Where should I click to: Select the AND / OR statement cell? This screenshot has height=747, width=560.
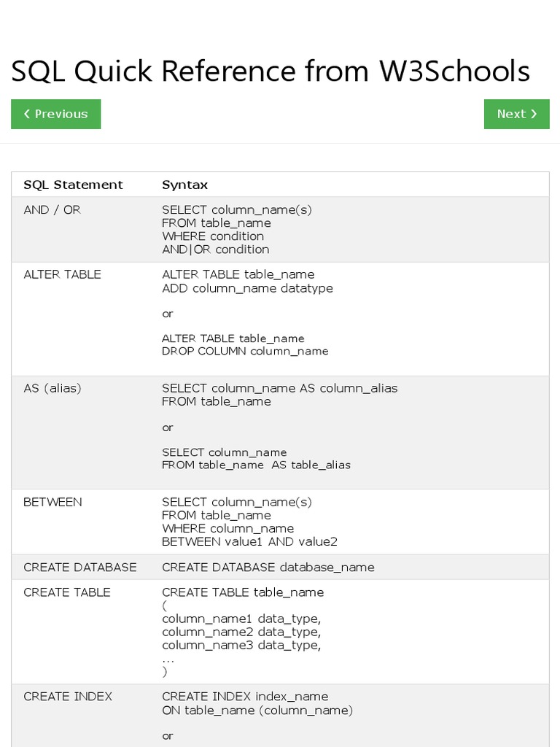pyautogui.click(x=52, y=209)
